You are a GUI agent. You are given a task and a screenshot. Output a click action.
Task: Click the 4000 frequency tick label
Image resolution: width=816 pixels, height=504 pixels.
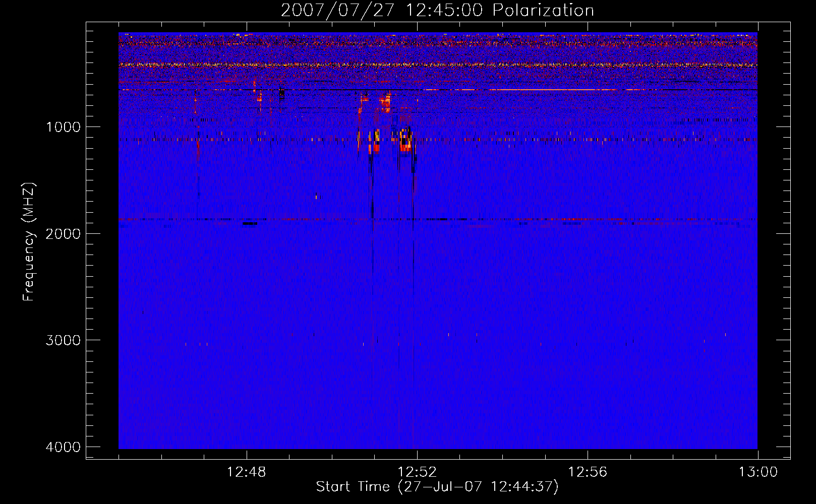(x=63, y=447)
